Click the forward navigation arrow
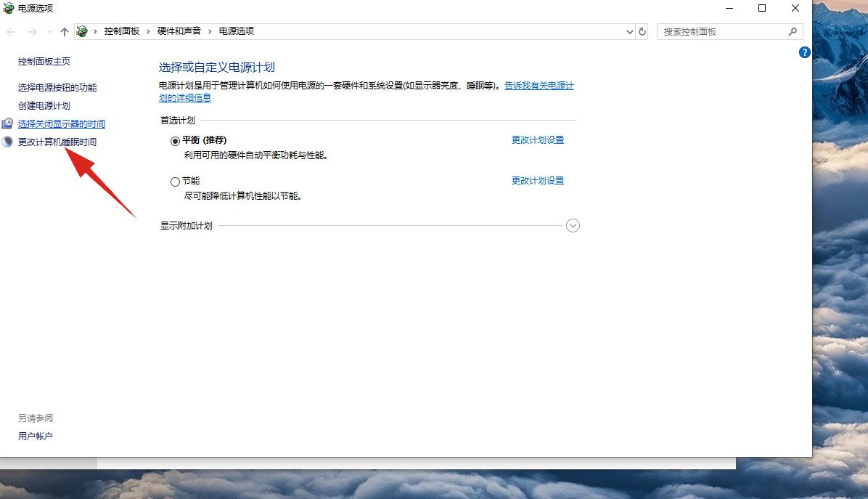 pos(31,31)
